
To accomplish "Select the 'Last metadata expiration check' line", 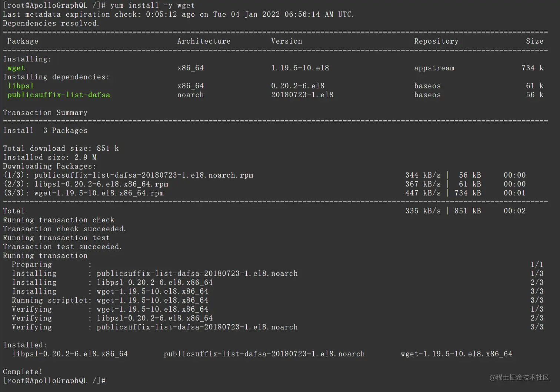I will coord(179,14).
